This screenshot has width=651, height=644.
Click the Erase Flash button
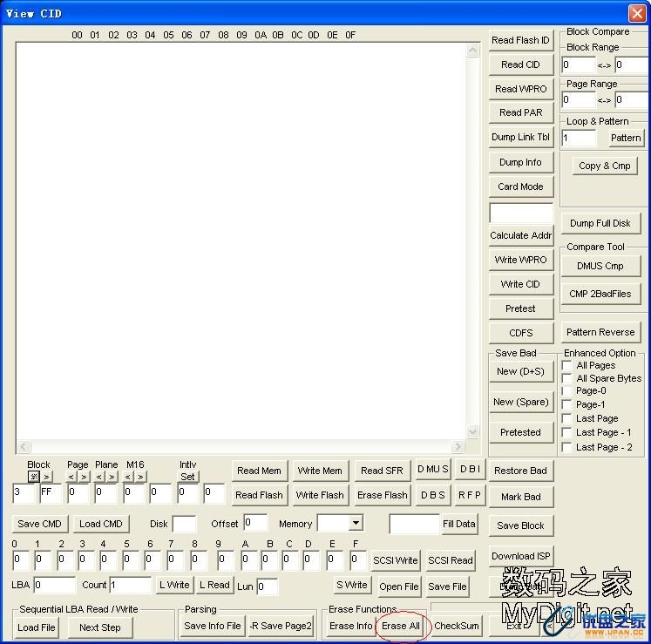[x=382, y=495]
